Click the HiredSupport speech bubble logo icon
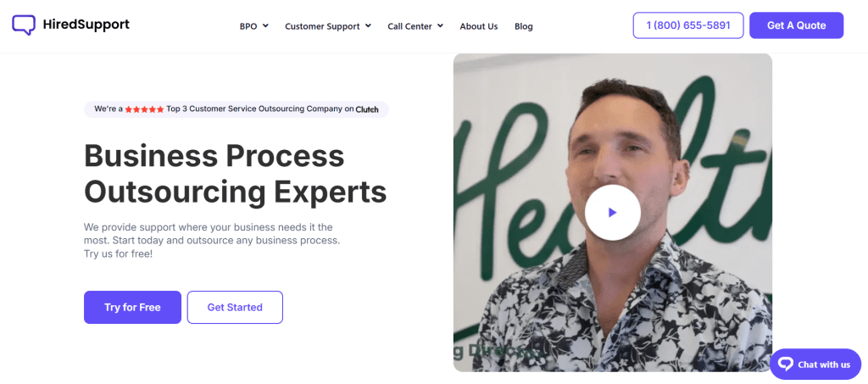This screenshot has width=868, height=384. [24, 25]
